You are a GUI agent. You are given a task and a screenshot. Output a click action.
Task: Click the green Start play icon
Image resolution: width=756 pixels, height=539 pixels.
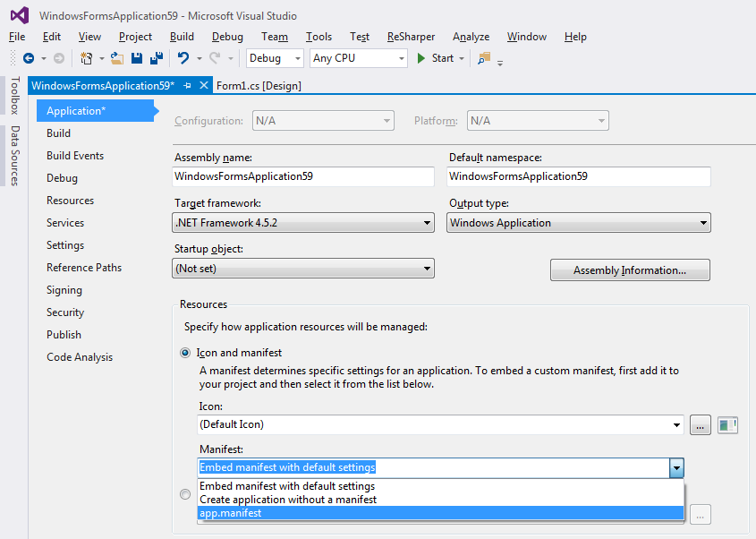(420, 58)
